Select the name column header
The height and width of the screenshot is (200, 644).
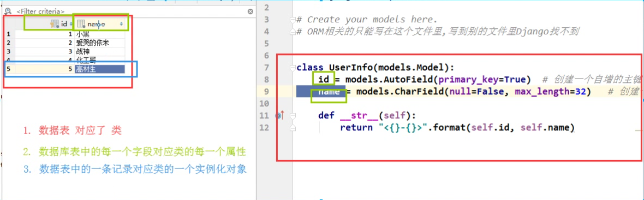[99, 24]
